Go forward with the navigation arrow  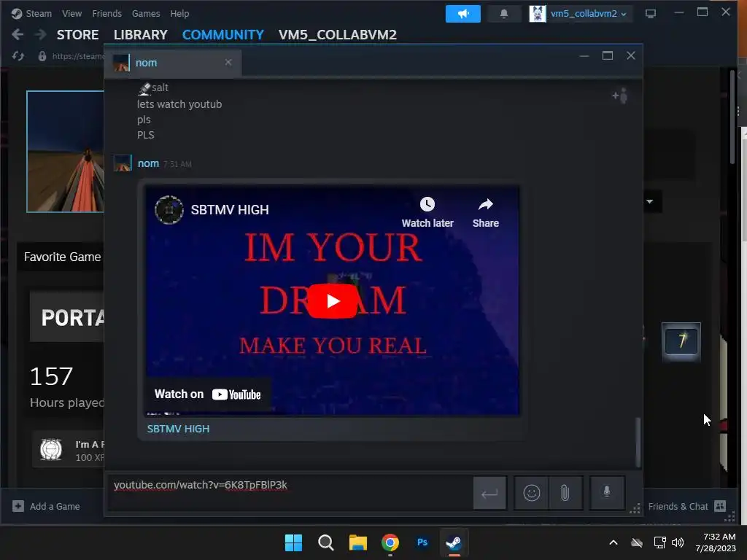(41, 34)
